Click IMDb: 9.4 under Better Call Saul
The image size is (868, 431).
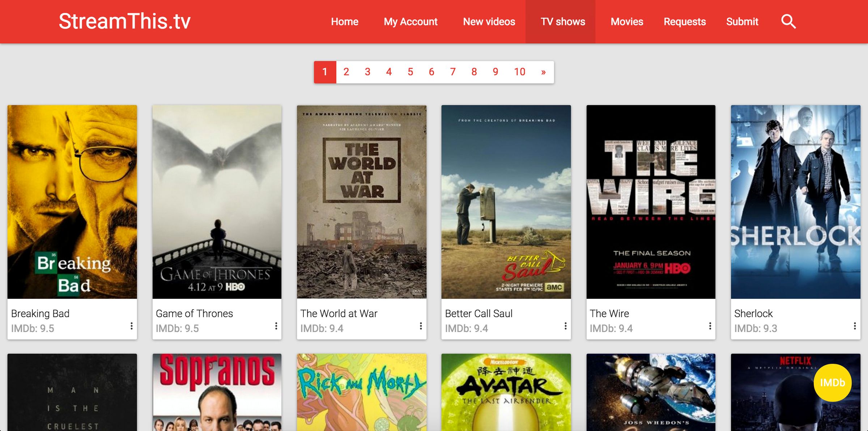(467, 328)
